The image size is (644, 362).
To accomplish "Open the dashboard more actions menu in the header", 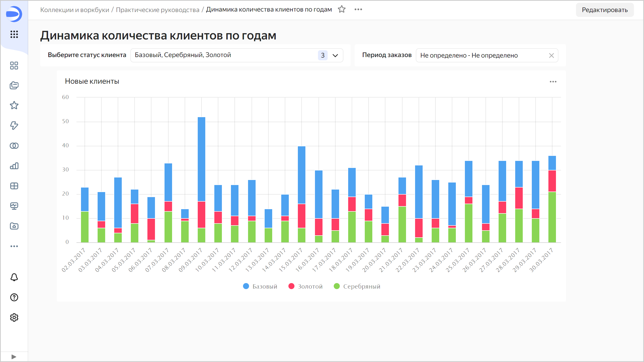I will click(x=358, y=10).
